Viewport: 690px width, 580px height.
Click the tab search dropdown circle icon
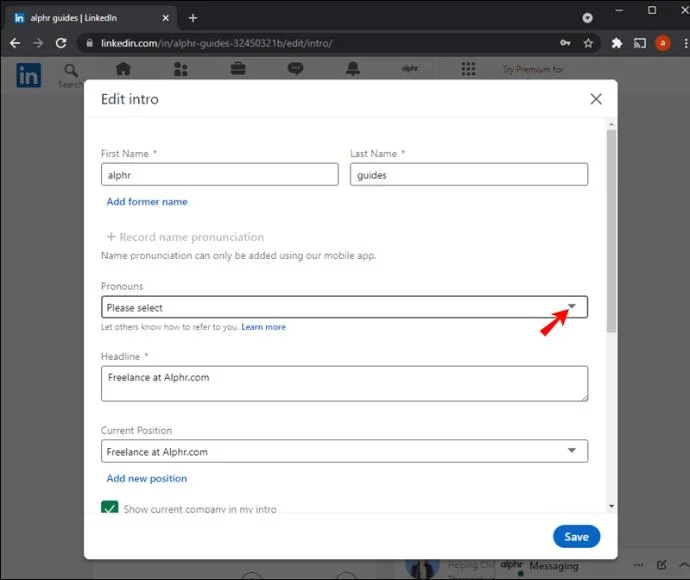587,18
